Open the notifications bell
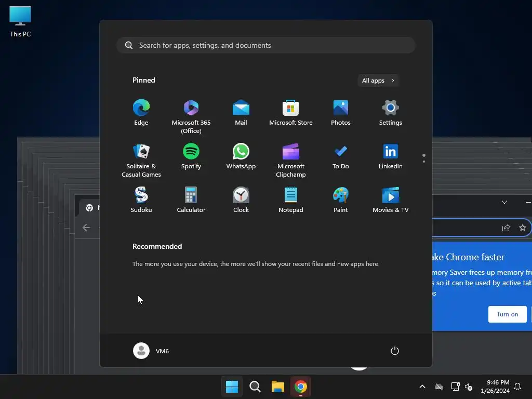 517,387
